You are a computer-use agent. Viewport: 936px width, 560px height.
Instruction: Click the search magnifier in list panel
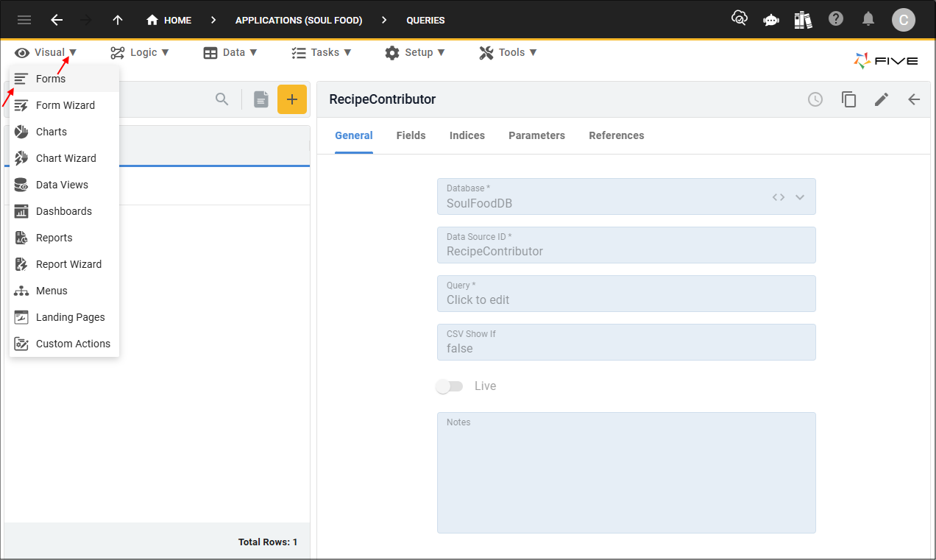click(221, 99)
